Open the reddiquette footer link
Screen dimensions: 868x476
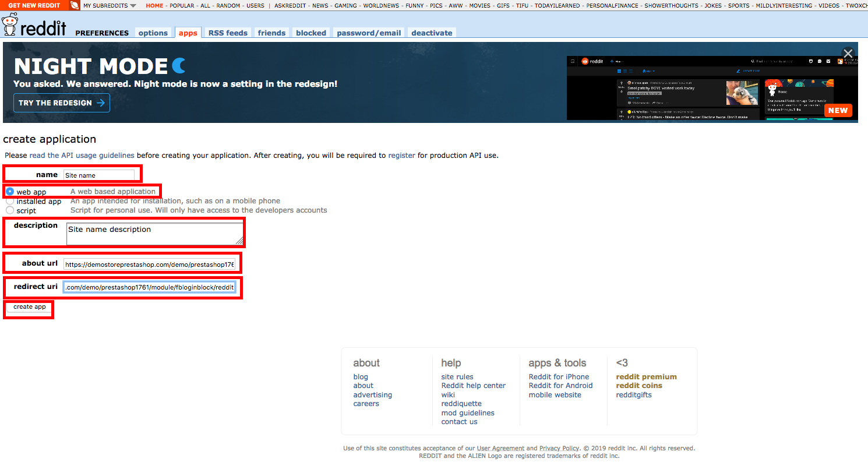(461, 404)
